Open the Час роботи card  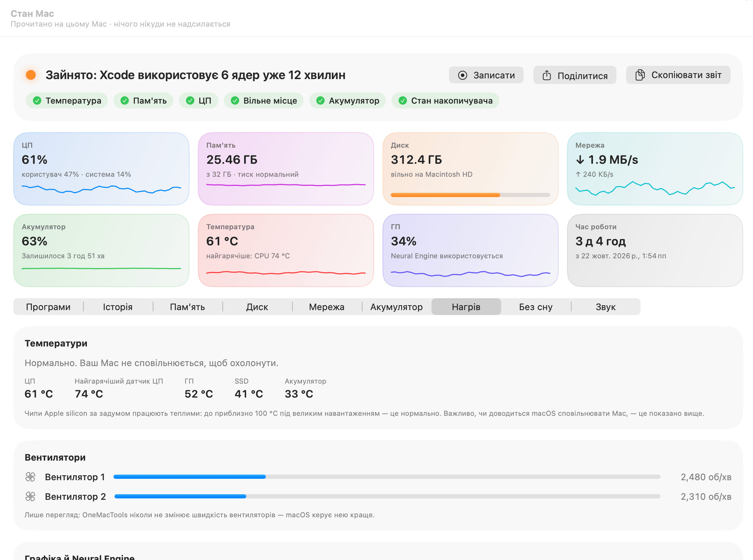click(x=655, y=250)
